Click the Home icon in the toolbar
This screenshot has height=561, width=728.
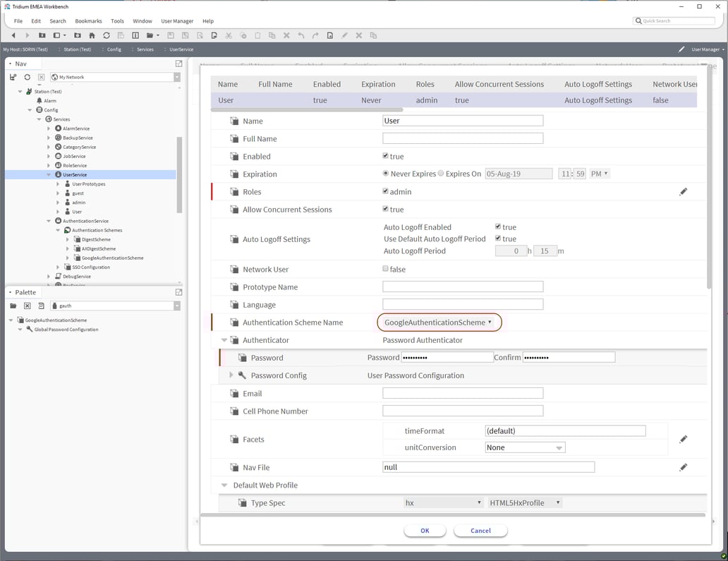(x=92, y=35)
